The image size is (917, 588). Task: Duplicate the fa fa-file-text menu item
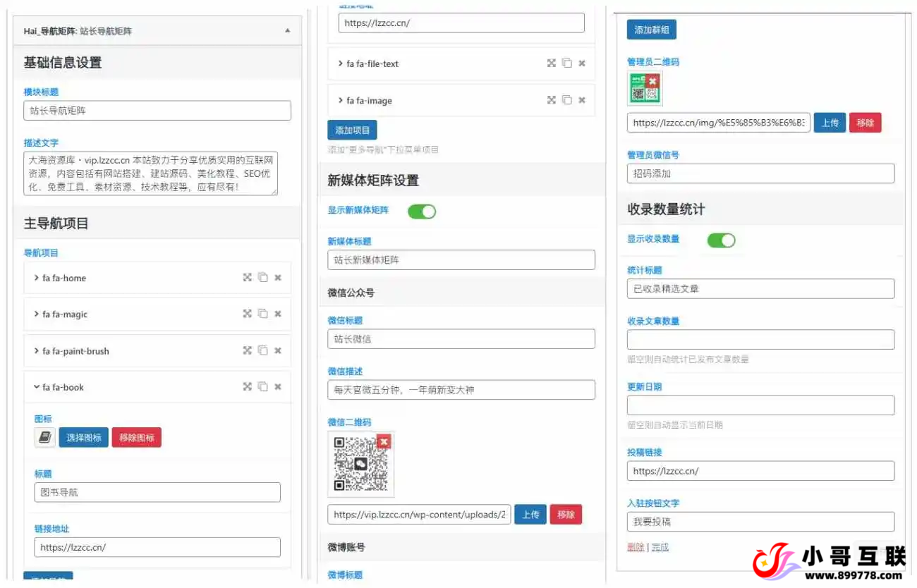click(566, 63)
